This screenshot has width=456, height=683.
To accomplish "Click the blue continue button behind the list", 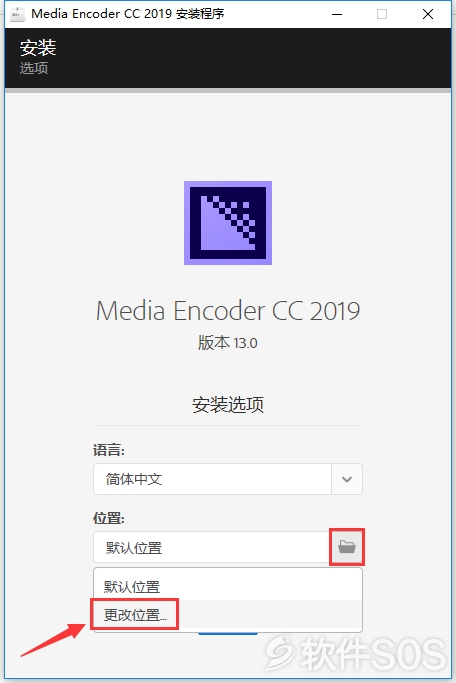I will click(228, 633).
